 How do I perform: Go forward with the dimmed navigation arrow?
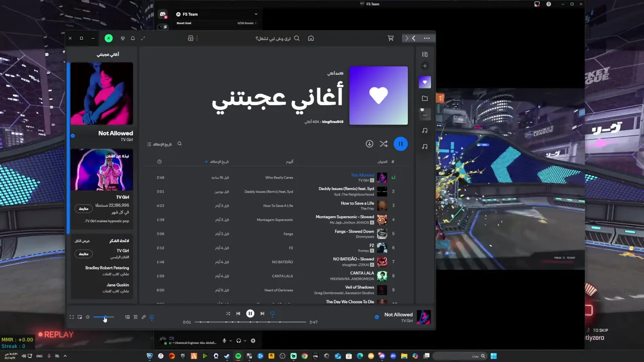(407, 38)
